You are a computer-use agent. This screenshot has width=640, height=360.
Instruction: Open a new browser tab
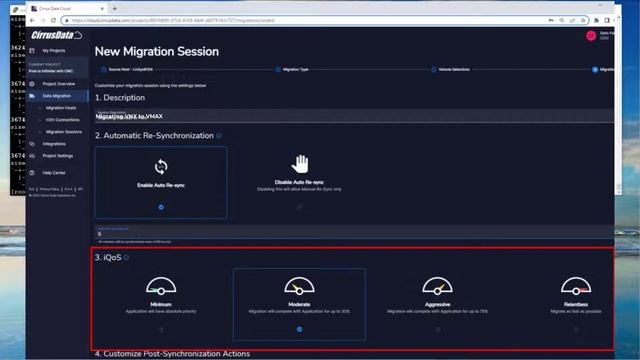(115, 8)
